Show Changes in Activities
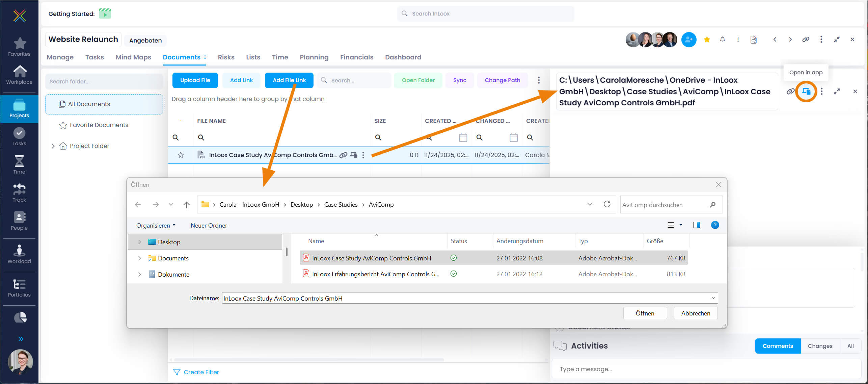Image resolution: width=868 pixels, height=384 pixels. pyautogui.click(x=820, y=346)
